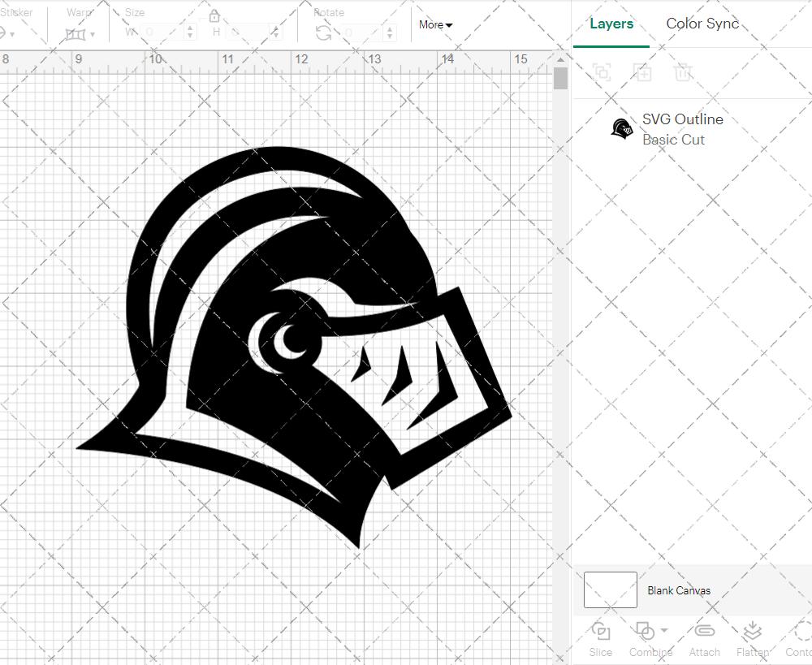Image resolution: width=812 pixels, height=665 pixels.
Task: Click the delete trash icon in Layers panel
Action: 683,72
